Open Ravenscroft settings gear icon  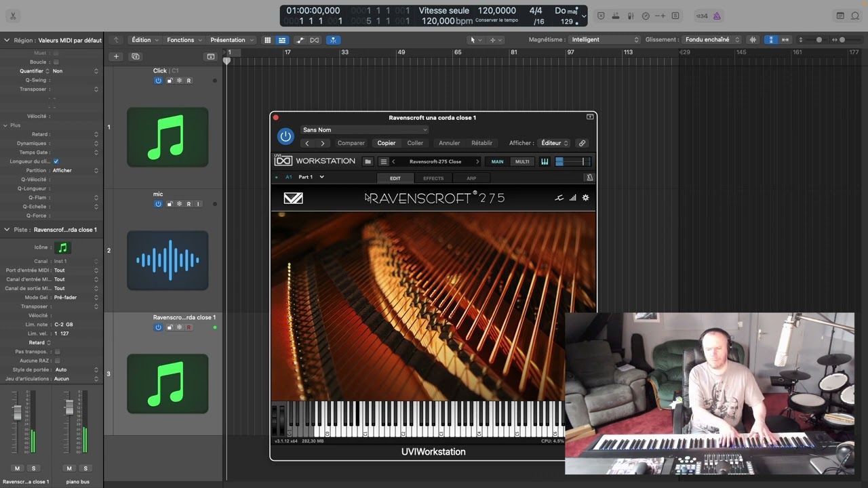tap(586, 198)
